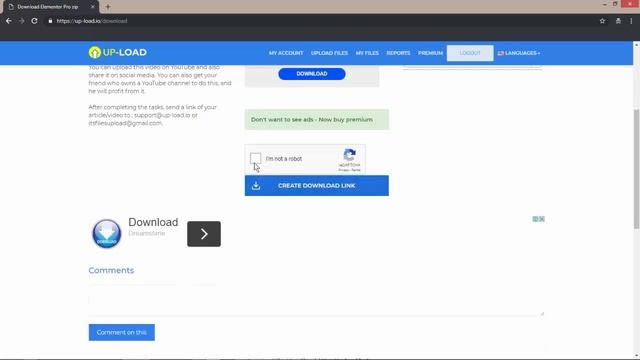Click the reCAPTCHA Privacy link
Viewport: 640px width, 360px height.
(x=343, y=170)
